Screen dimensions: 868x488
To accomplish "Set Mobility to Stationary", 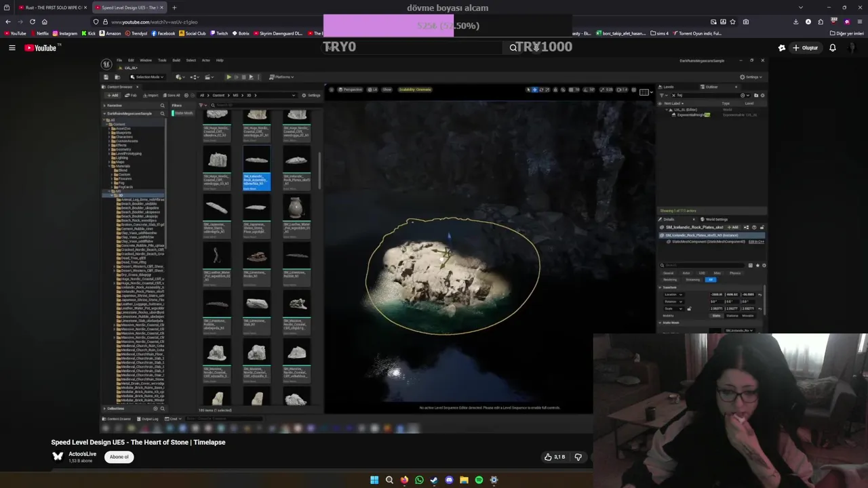I will coord(732,316).
